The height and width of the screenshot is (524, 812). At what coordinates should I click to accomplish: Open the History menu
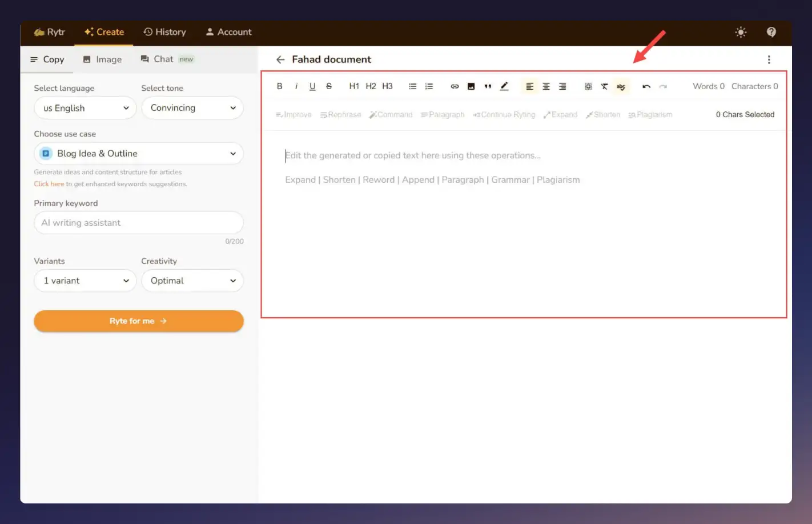point(164,32)
